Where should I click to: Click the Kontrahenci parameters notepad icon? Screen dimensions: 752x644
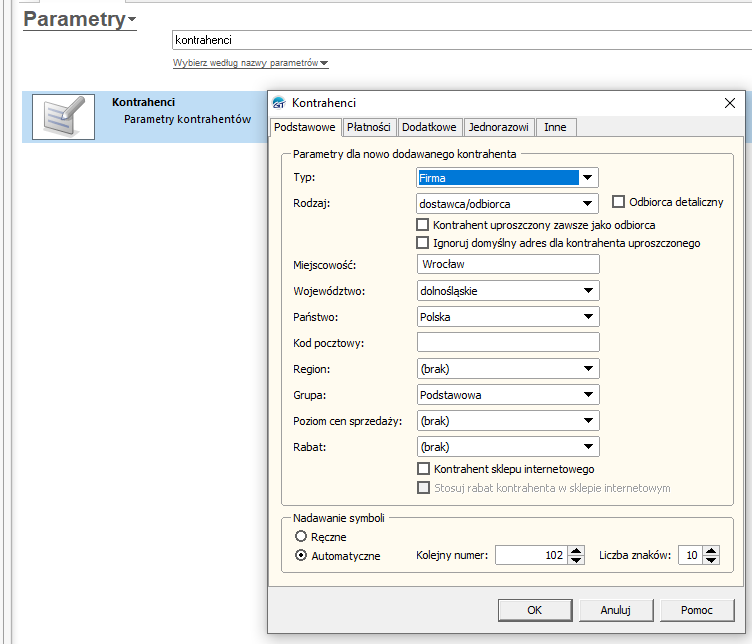pyautogui.click(x=63, y=117)
